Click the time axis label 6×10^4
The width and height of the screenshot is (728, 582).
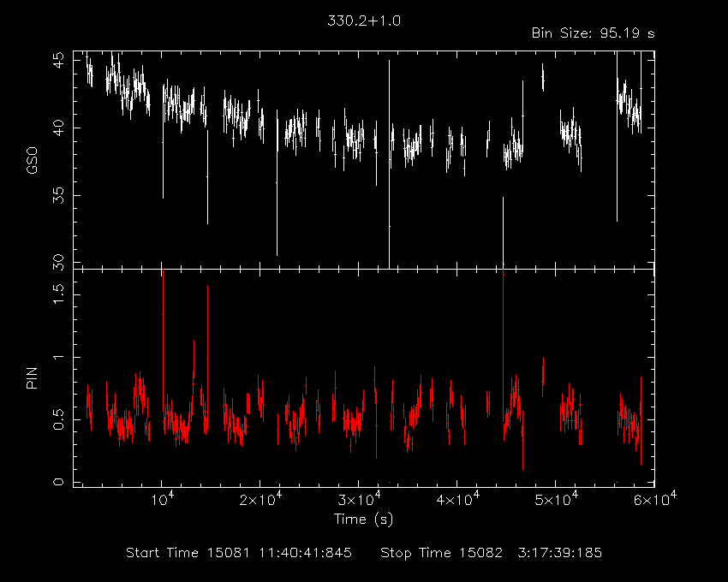655,499
